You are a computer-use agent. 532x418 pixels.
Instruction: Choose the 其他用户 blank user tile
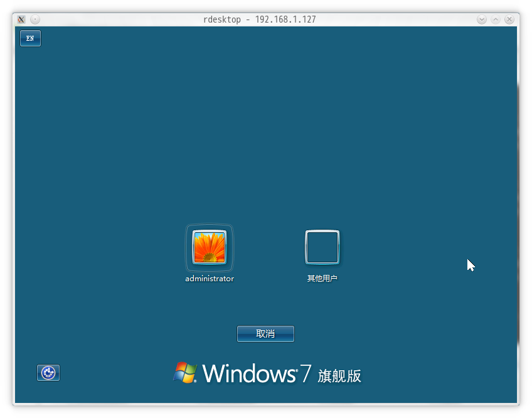[x=322, y=247]
